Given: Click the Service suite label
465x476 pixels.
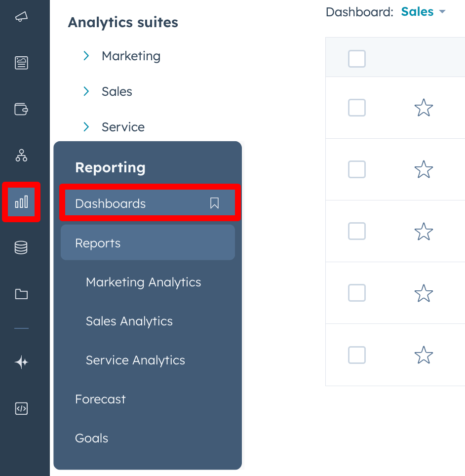Looking at the screenshot, I should 123,127.
